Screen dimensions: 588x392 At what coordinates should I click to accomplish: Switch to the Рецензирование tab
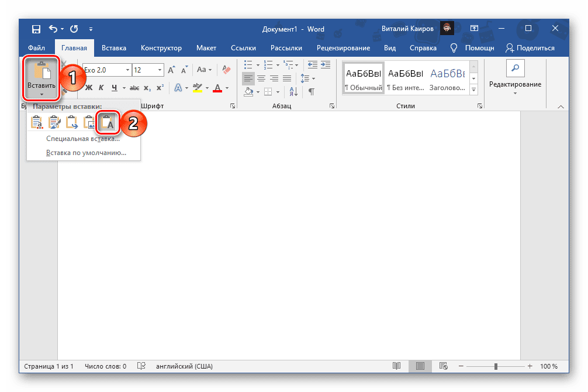click(344, 48)
